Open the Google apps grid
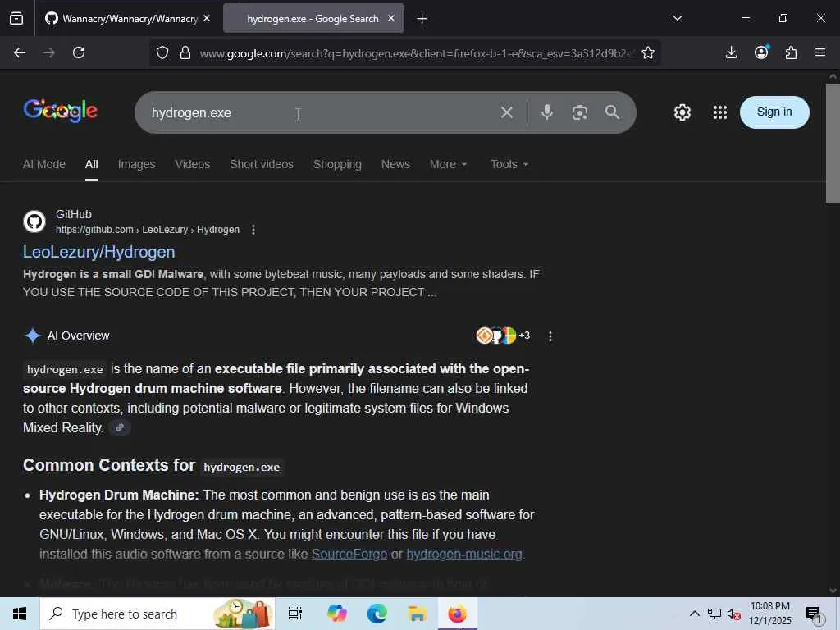This screenshot has height=630, width=840. pos(720,112)
